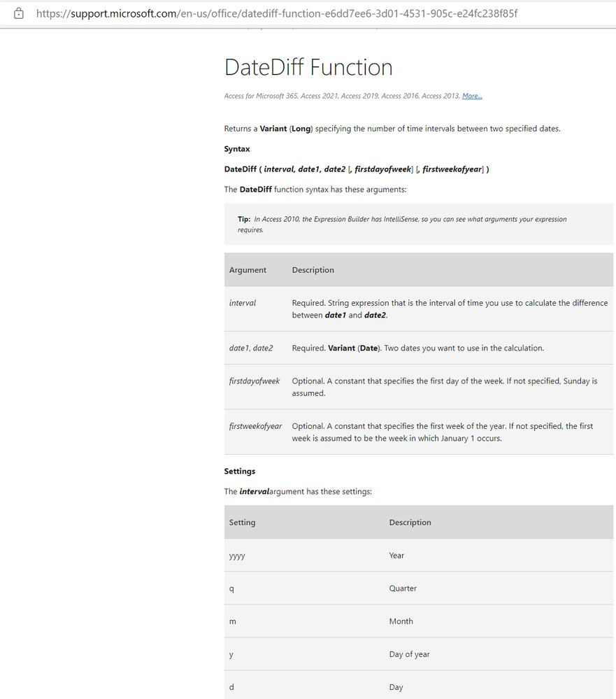Click the Setting column header

[x=243, y=523]
